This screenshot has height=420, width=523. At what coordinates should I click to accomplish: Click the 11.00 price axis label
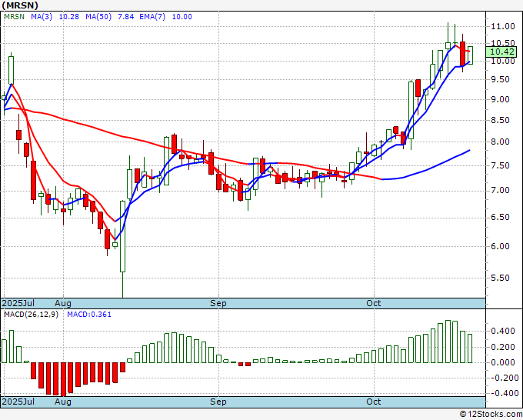coord(503,26)
